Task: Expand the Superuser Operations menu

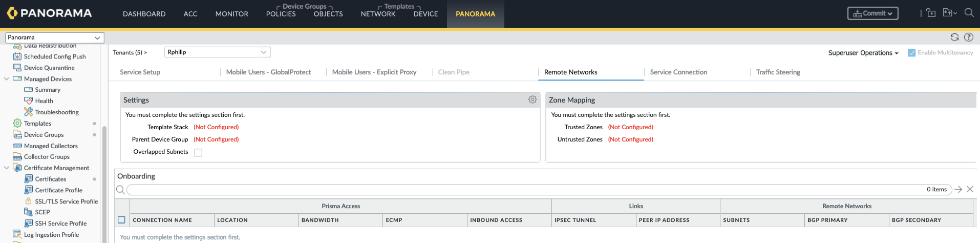Action: 863,53
